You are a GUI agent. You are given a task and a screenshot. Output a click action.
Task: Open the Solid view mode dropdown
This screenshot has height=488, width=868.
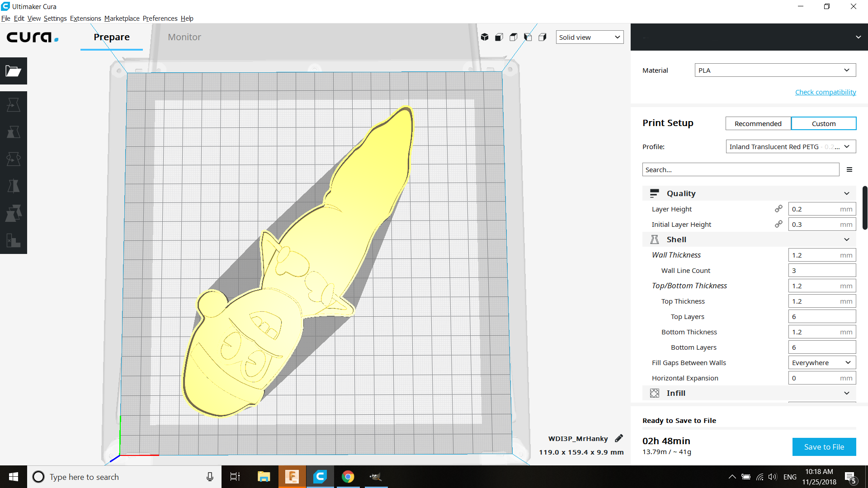[590, 37]
